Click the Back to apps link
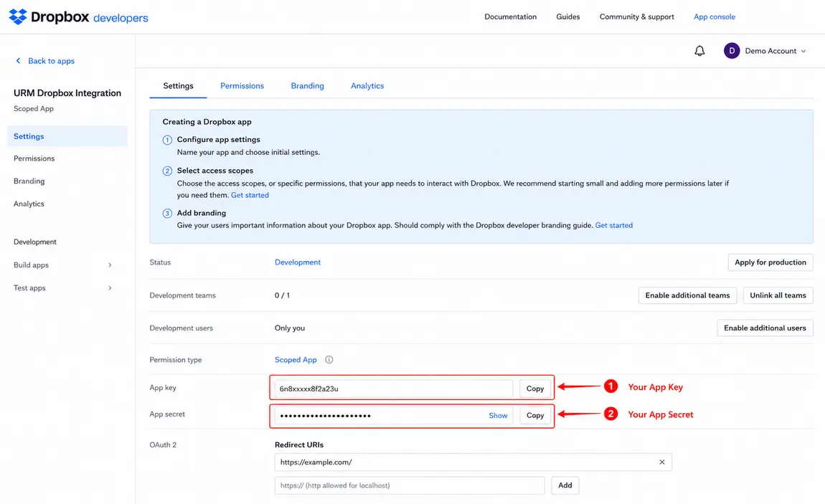The height and width of the screenshot is (504, 825). (51, 61)
